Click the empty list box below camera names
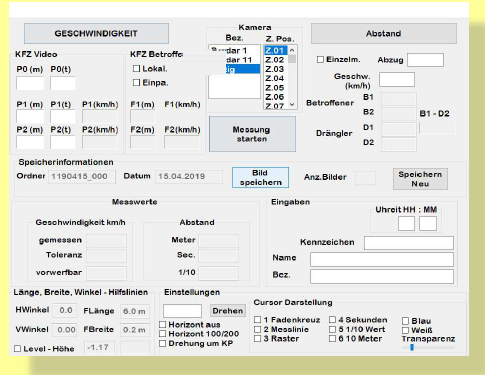Screen dimensions: 485x375 234,87
